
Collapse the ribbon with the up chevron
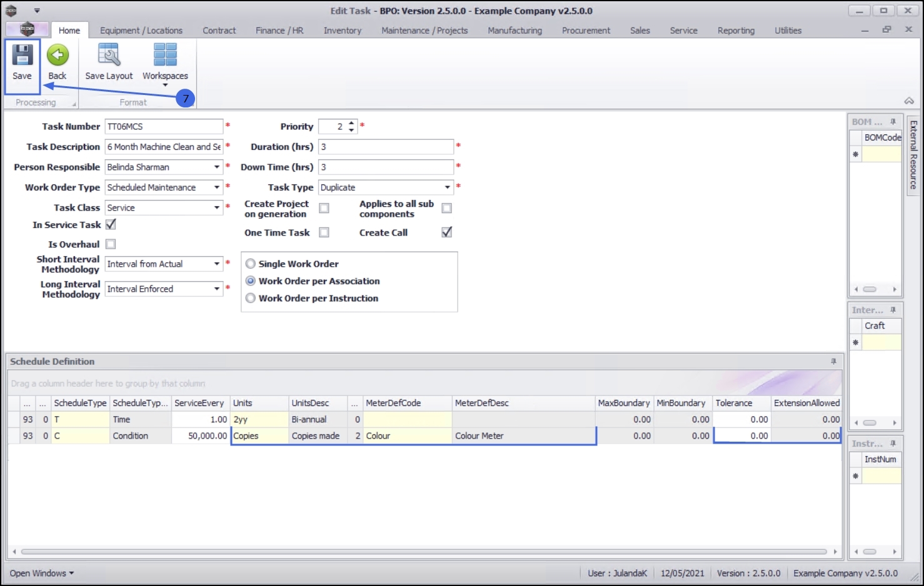pyautogui.click(x=909, y=101)
